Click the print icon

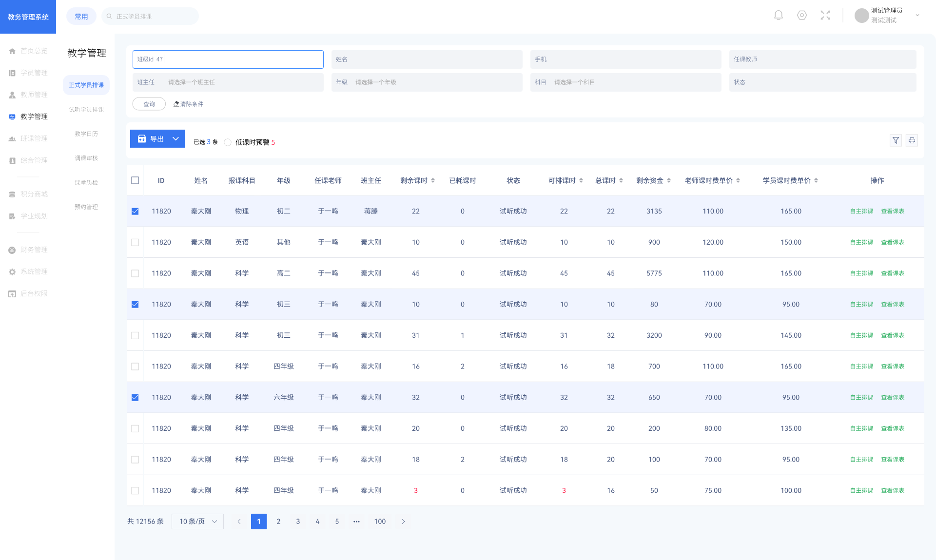pyautogui.click(x=912, y=140)
